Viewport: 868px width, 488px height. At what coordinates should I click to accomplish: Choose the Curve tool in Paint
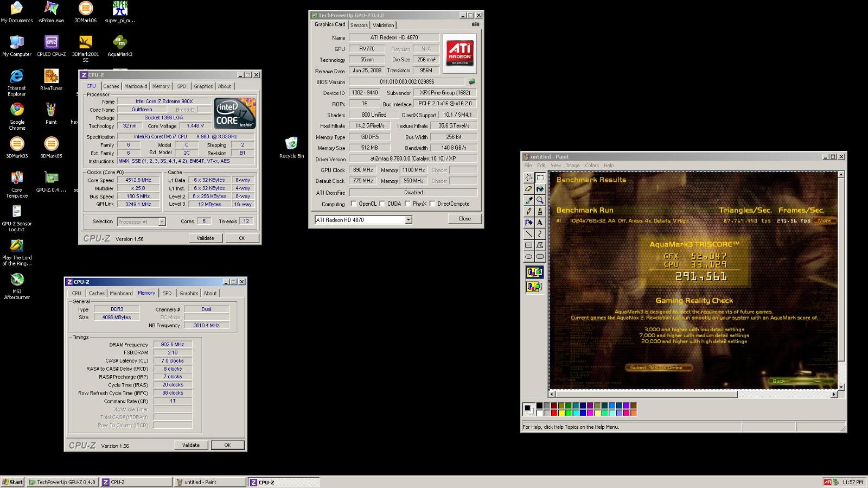[x=540, y=234]
